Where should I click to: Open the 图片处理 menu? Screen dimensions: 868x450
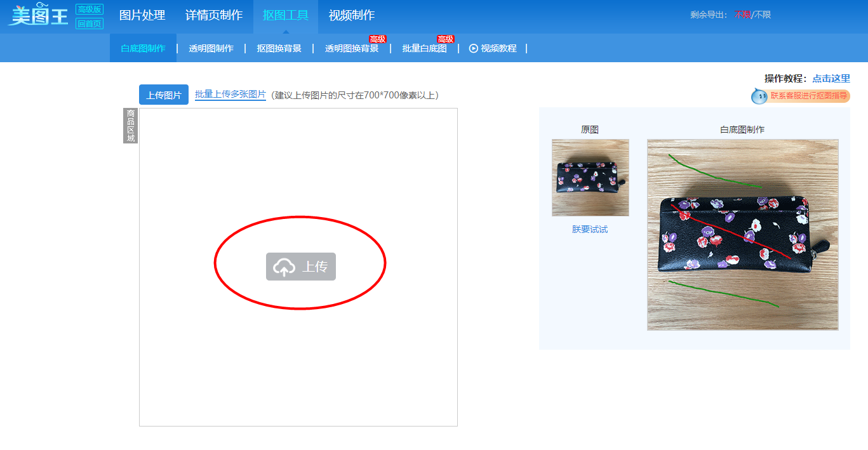pyautogui.click(x=142, y=15)
